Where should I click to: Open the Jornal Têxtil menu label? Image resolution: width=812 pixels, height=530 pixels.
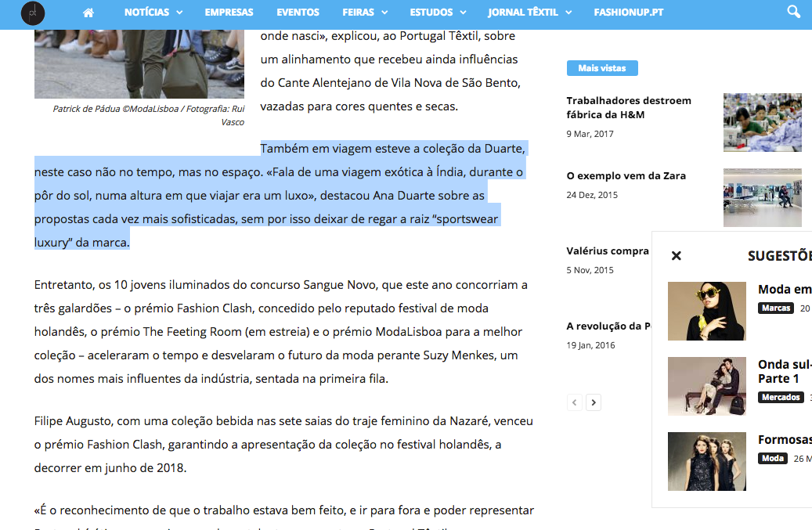(x=523, y=13)
